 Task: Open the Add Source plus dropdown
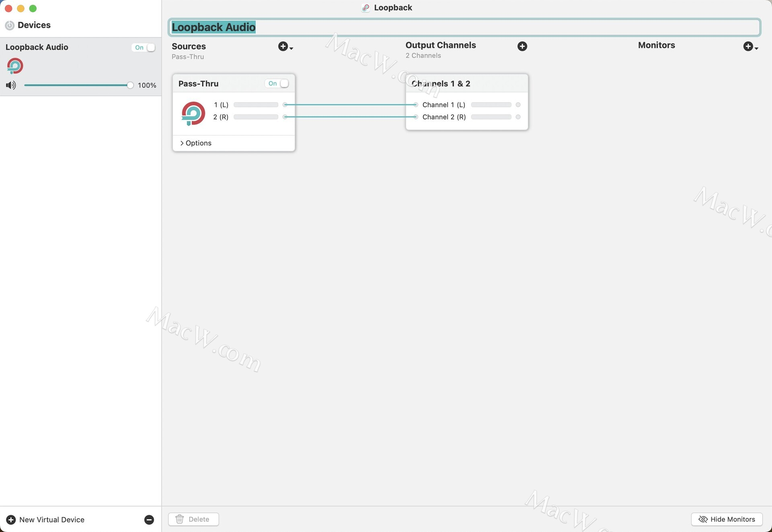(285, 47)
